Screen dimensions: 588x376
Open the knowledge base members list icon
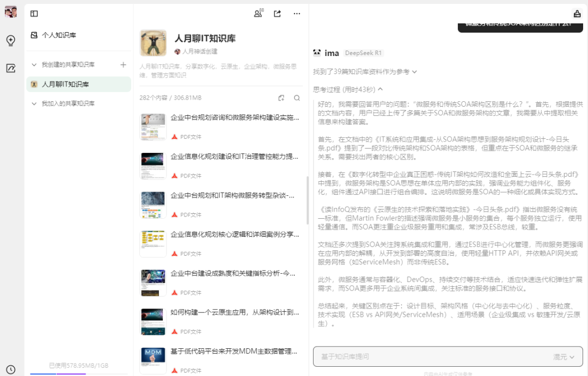pos(258,14)
